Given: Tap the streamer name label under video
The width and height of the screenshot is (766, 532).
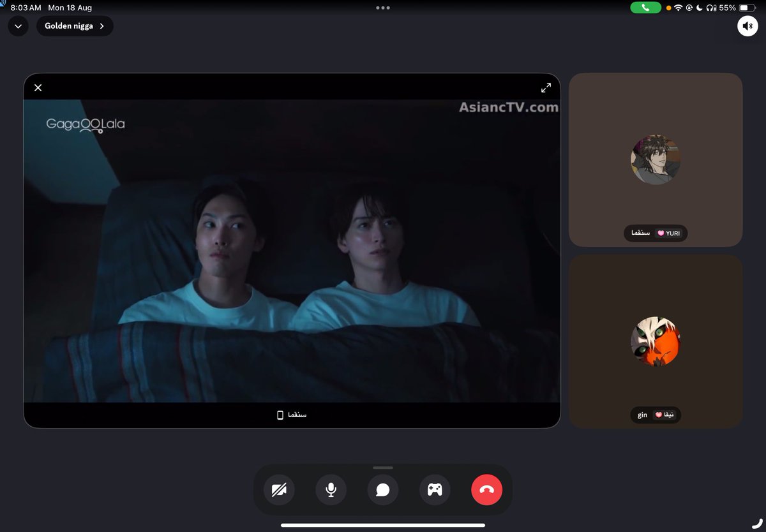Looking at the screenshot, I should coord(292,415).
